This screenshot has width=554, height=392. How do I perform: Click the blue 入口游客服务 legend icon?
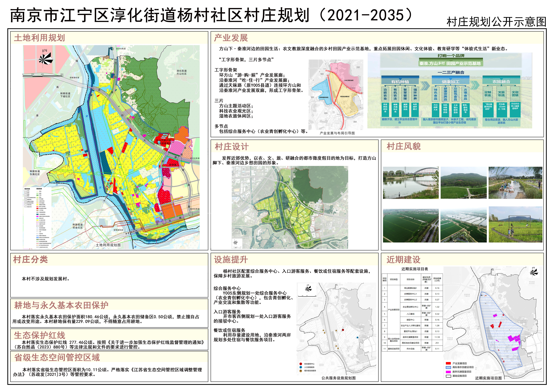pos(301,367)
